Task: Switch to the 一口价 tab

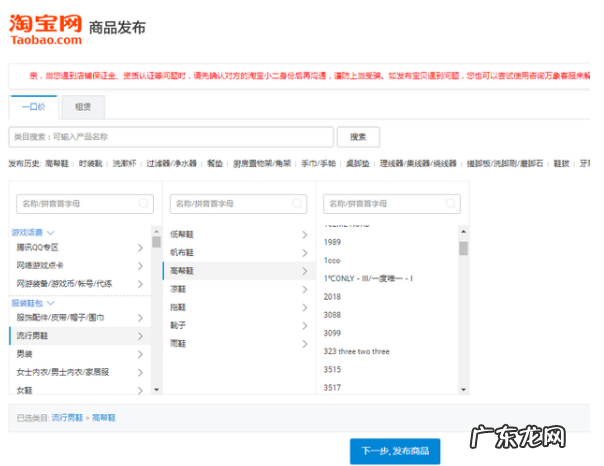Action: (x=34, y=107)
